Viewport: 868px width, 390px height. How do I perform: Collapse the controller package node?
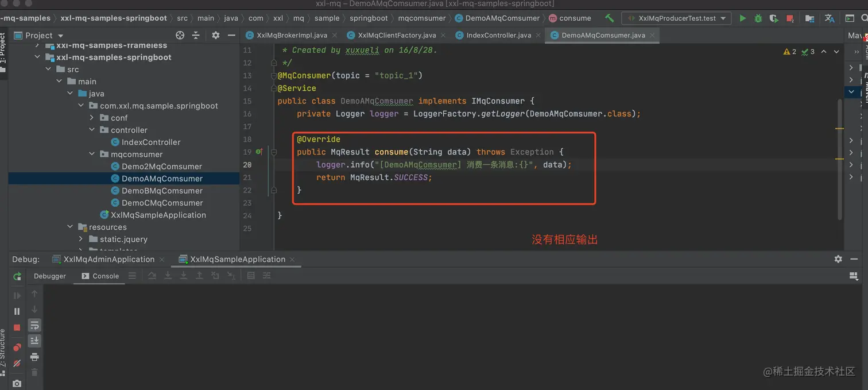pyautogui.click(x=92, y=130)
